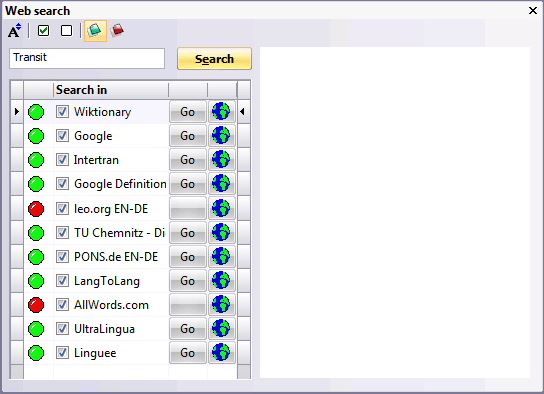Click the font size sort icon

tap(15, 31)
